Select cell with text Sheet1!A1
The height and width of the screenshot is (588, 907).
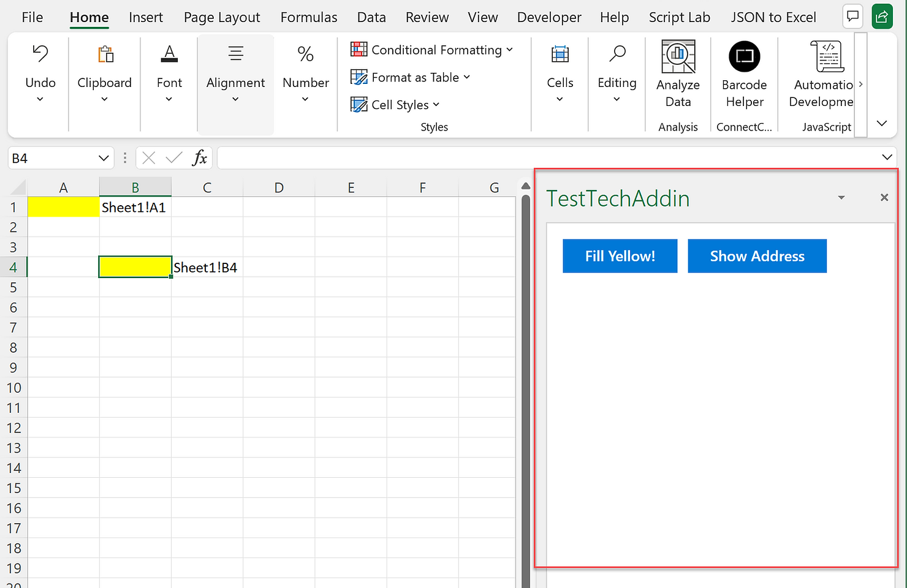coord(135,207)
